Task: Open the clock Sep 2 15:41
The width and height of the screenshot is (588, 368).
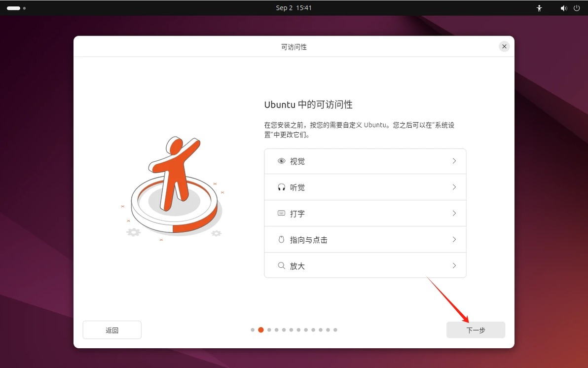Action: (x=294, y=8)
